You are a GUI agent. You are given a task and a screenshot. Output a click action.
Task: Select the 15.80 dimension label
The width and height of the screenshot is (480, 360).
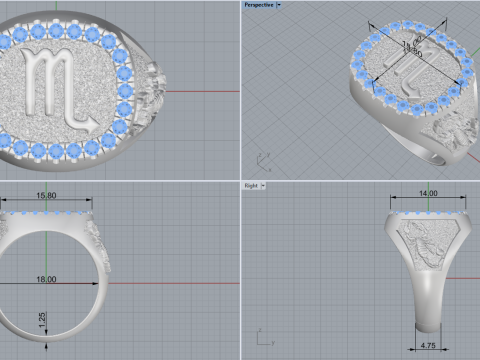(46, 196)
